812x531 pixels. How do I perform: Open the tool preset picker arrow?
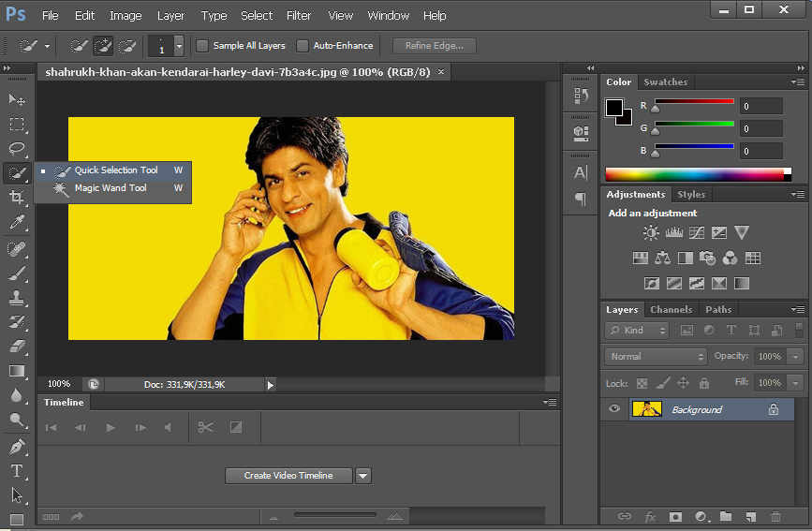pyautogui.click(x=47, y=46)
